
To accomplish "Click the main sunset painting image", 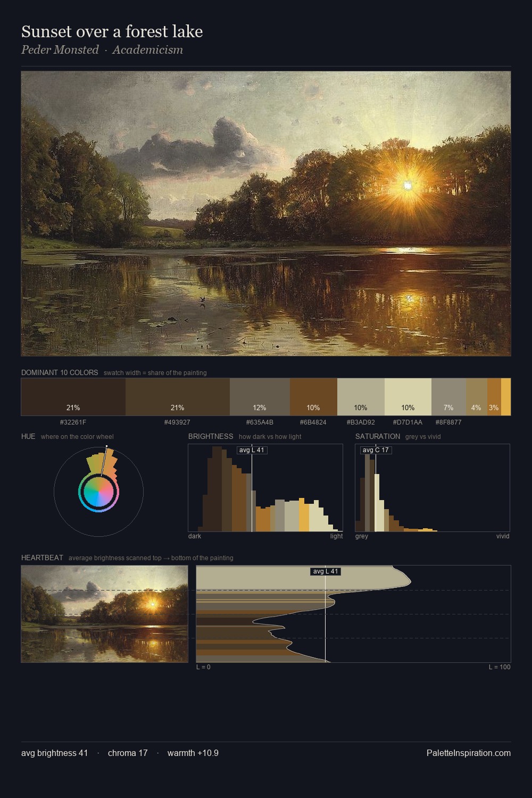I will click(266, 214).
